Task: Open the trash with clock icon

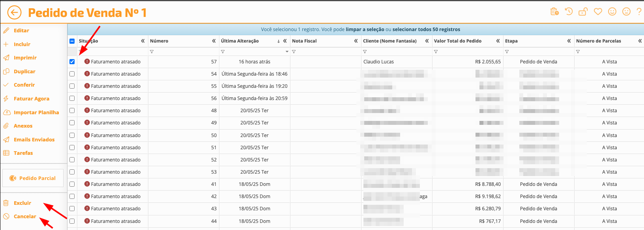Action: click(x=554, y=12)
